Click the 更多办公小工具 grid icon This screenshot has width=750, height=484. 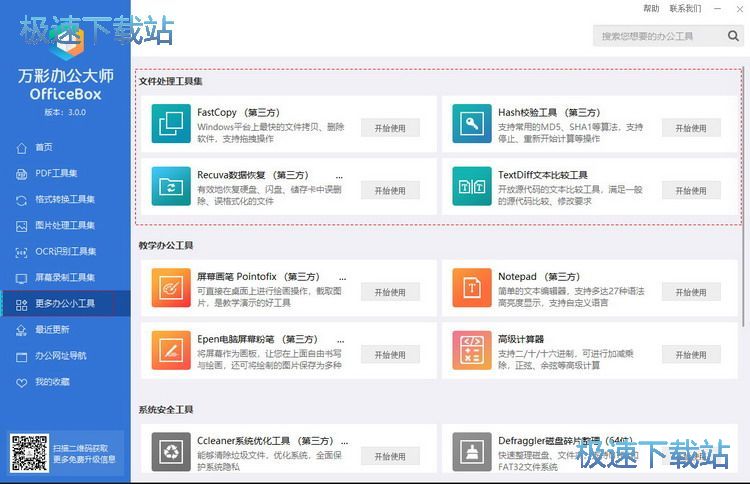(x=22, y=305)
